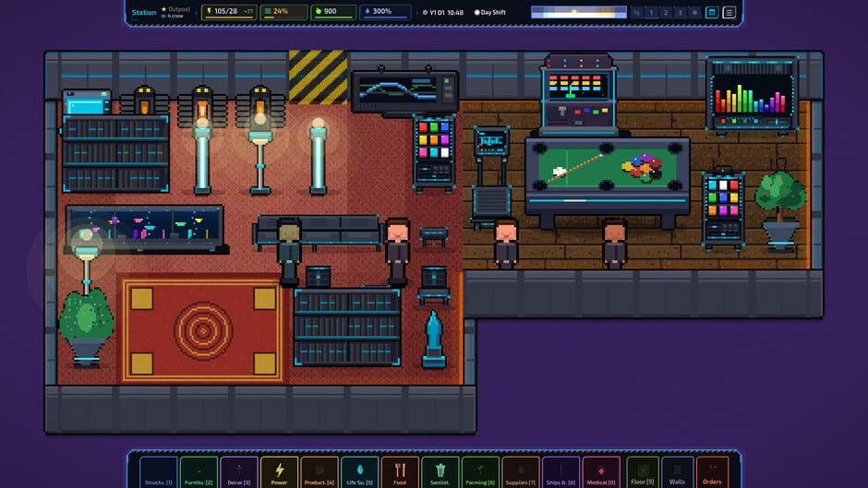868x488 pixels.
Task: Select the arcade machine
Action: (578, 95)
